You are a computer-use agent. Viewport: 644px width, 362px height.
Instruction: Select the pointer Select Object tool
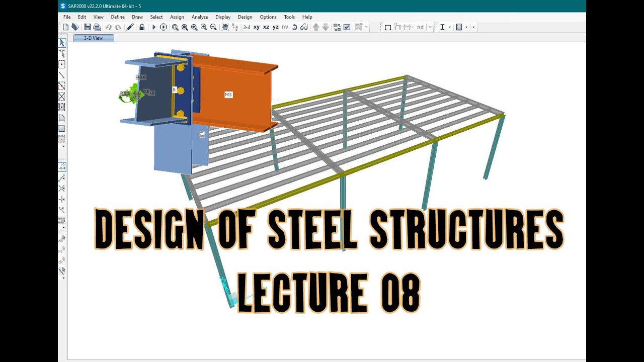[62, 43]
